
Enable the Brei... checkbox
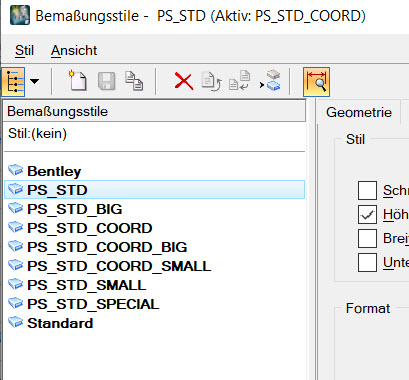coord(367,238)
